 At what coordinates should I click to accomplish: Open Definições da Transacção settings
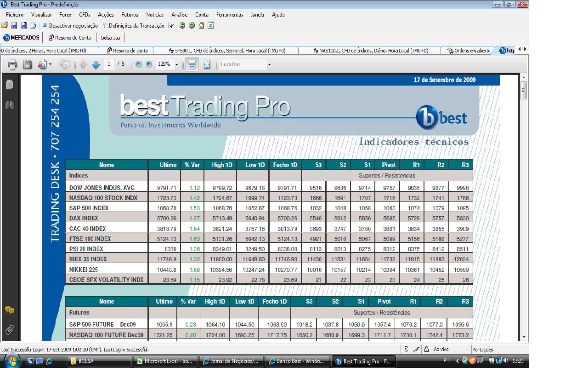point(133,26)
